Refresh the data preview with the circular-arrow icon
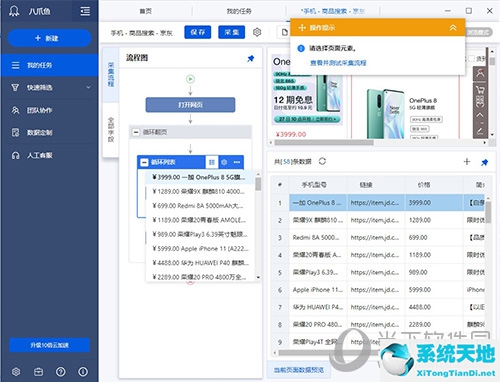Image resolution: width=500 pixels, height=382 pixels. click(x=322, y=161)
